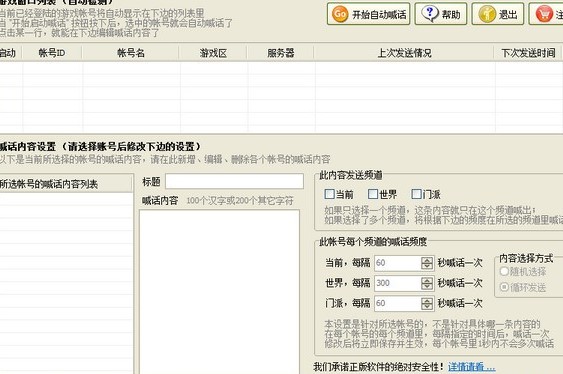Increase the 世界 interval with up arrow
The width and height of the screenshot is (563, 374).
[x=427, y=280]
